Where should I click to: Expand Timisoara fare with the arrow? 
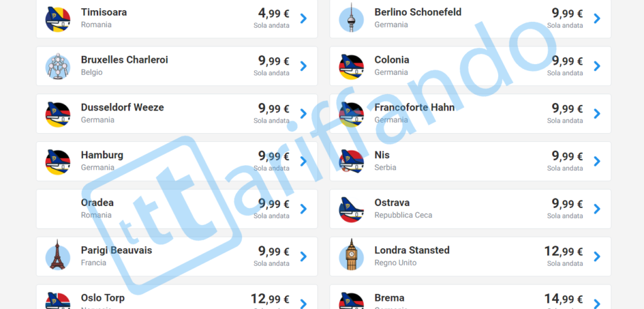point(304,18)
